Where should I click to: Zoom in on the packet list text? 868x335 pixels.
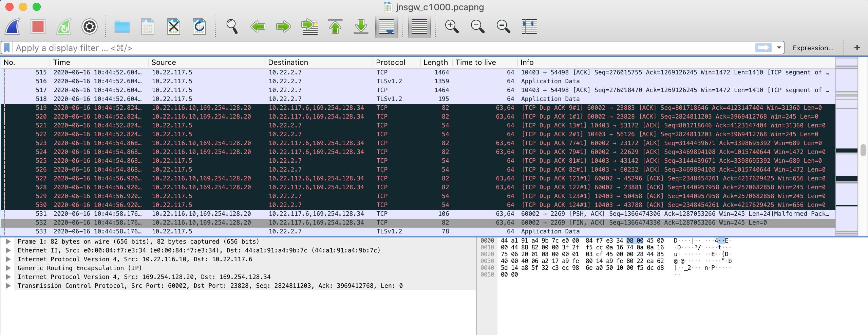coord(451,27)
